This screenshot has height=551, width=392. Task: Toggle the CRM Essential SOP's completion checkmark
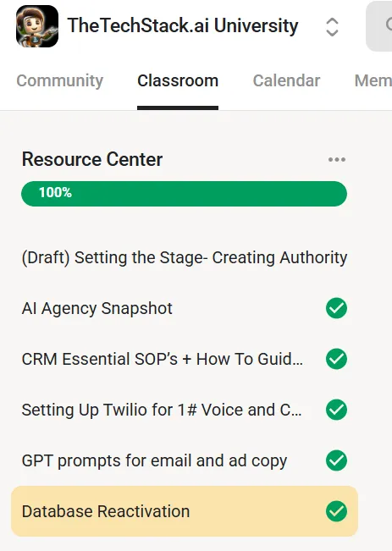(x=336, y=359)
